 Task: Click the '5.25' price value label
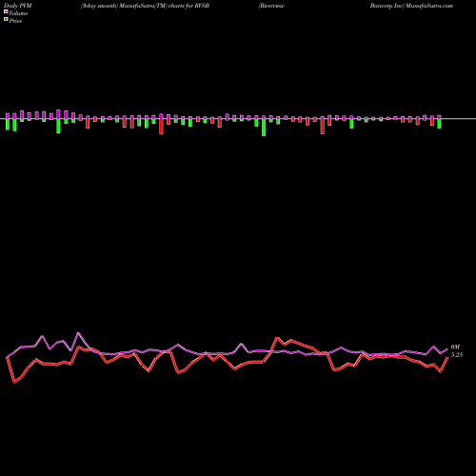tap(457, 355)
